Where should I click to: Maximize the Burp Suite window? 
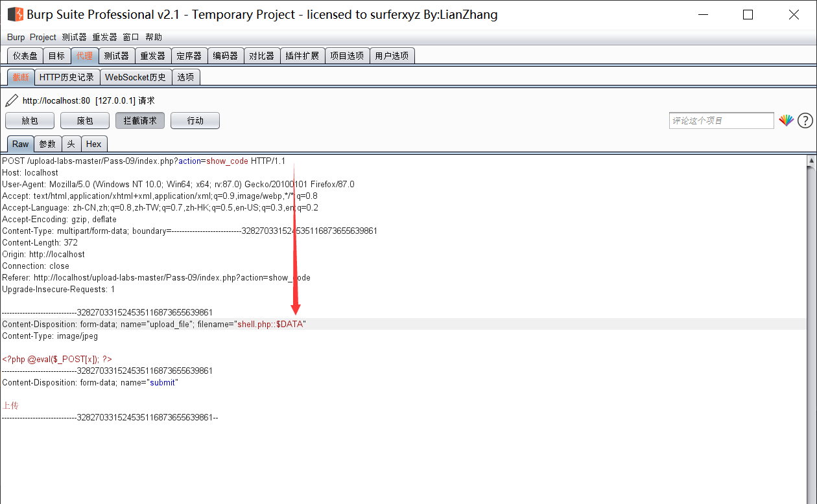click(748, 15)
